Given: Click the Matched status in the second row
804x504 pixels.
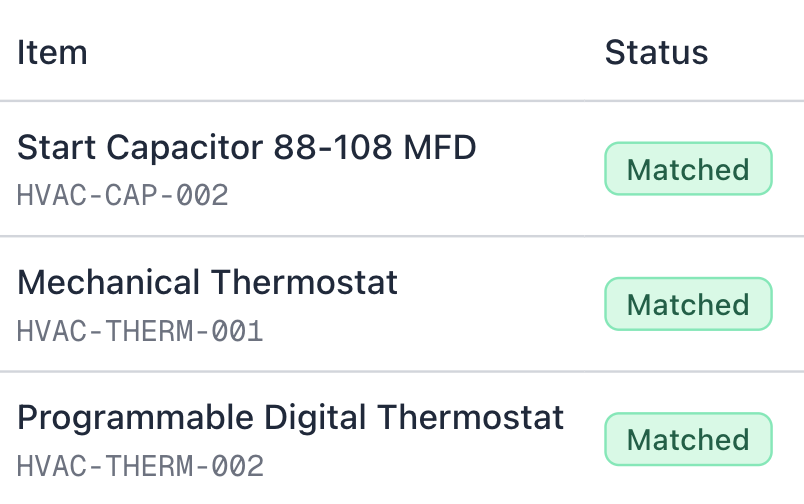Looking at the screenshot, I should 688,304.
